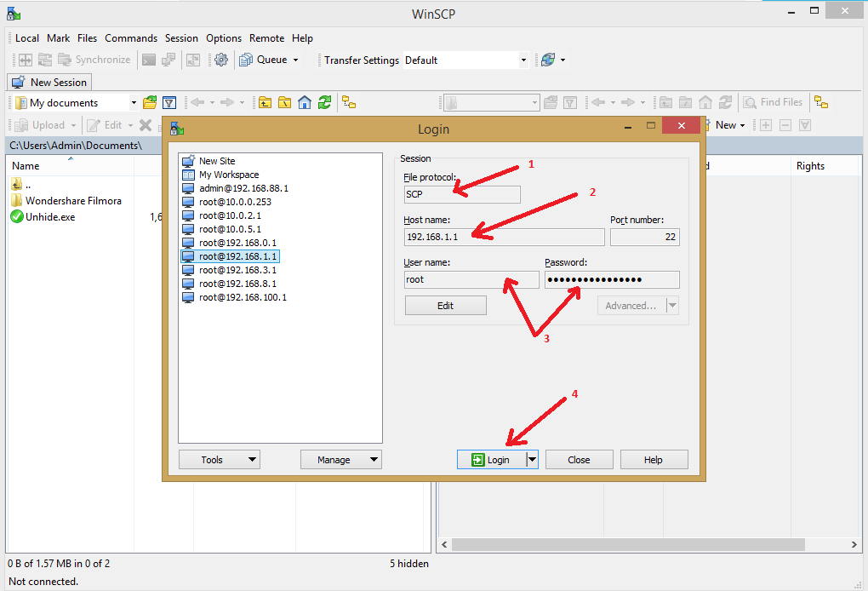The width and height of the screenshot is (868, 591).
Task: Open the Tools dropdown menu
Action: [x=219, y=459]
